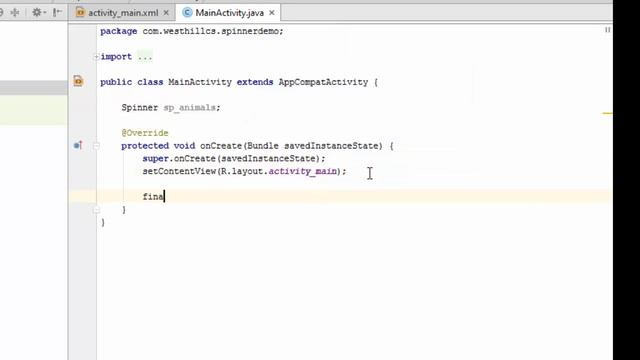Click activity_main layout reference
Screen dimensions: 640x360
(x=303, y=171)
